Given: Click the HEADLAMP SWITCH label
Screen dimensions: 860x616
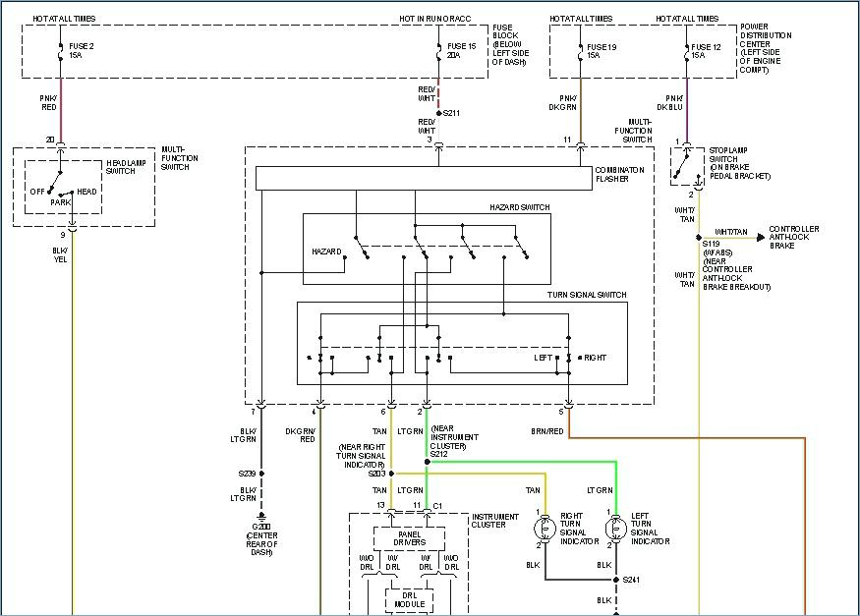Looking at the screenshot, I should coord(126,167).
